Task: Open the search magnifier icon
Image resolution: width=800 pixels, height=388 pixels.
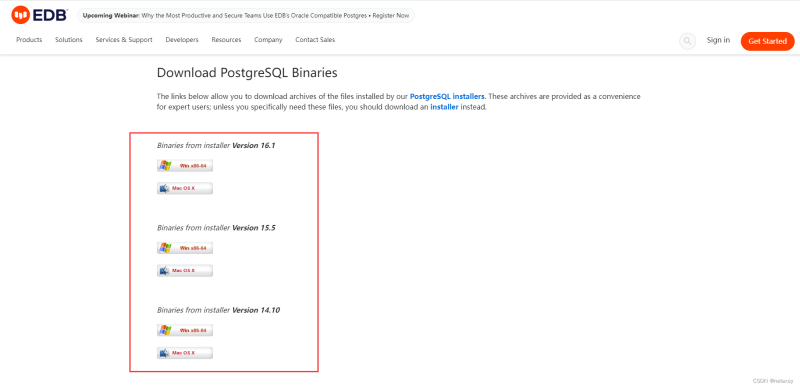Action: coord(687,41)
